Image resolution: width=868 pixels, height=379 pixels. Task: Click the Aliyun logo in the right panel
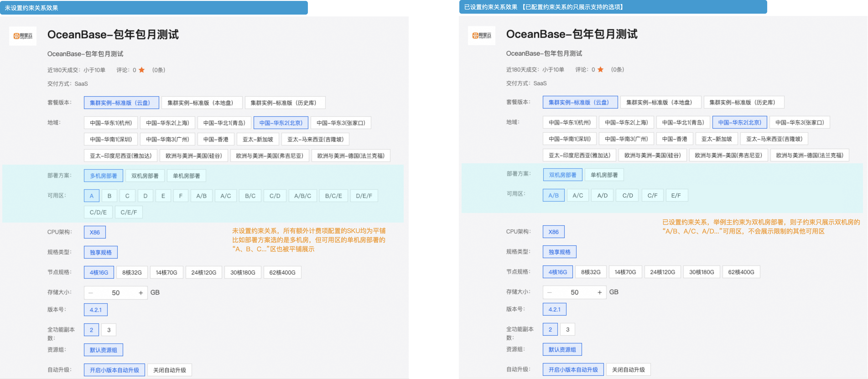[481, 35]
